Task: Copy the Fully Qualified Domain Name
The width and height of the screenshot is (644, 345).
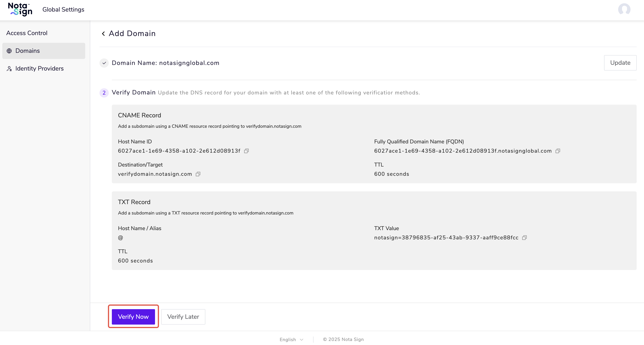Action: [x=557, y=151]
